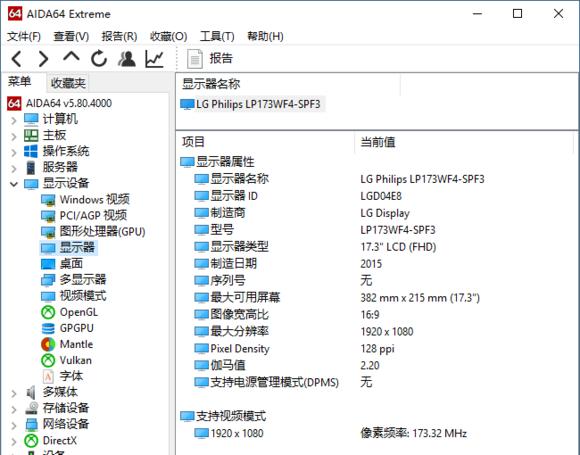580x455 pixels.
Task: Expand the 服务器 tree node
Action: click(x=14, y=169)
